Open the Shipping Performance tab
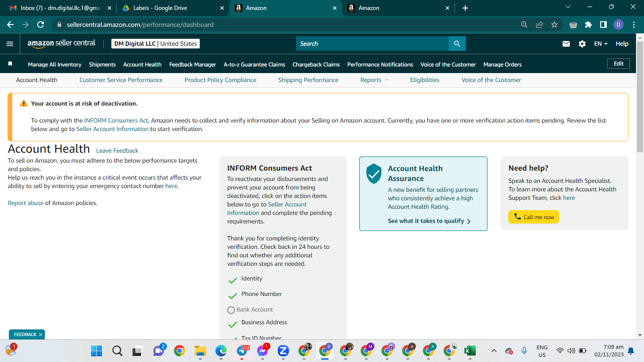The width and height of the screenshot is (644, 362). (308, 80)
